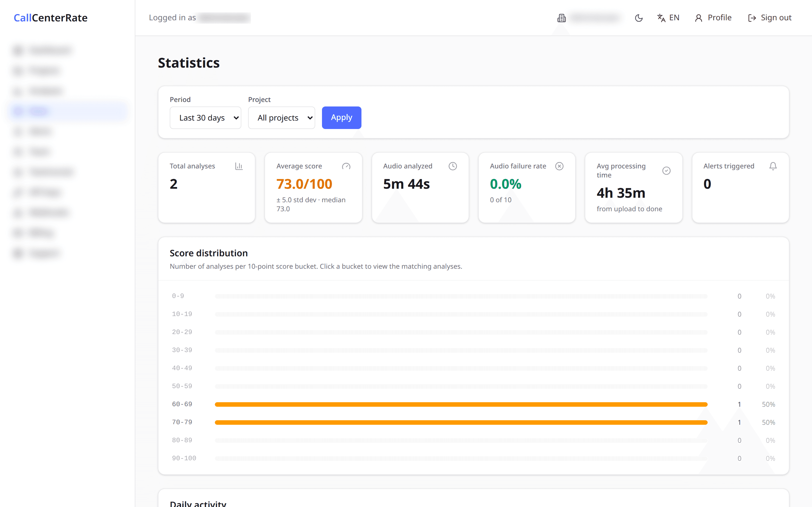This screenshot has height=507, width=812.
Task: Click the Profile user icon
Action: [x=698, y=18]
